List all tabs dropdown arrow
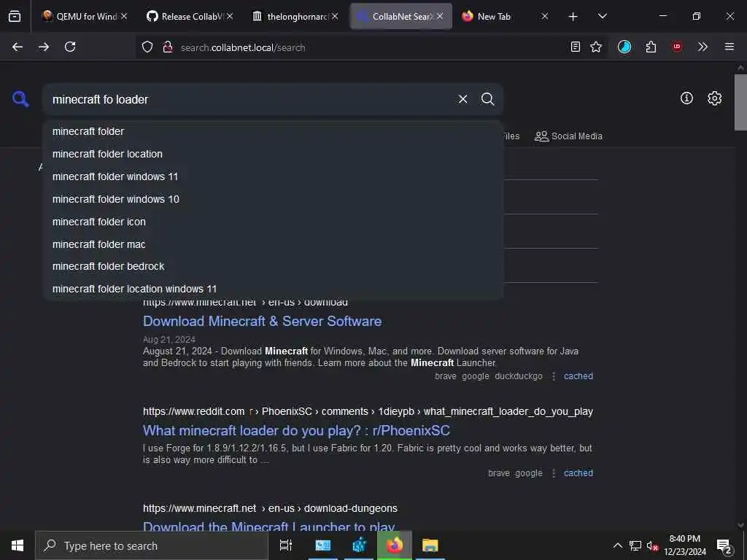The height and width of the screenshot is (560, 747). click(x=602, y=16)
